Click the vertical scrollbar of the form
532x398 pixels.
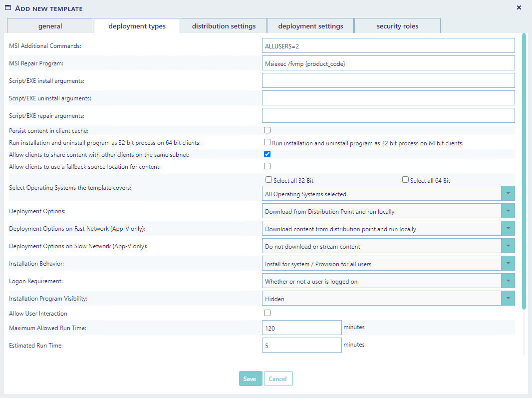[x=524, y=170]
